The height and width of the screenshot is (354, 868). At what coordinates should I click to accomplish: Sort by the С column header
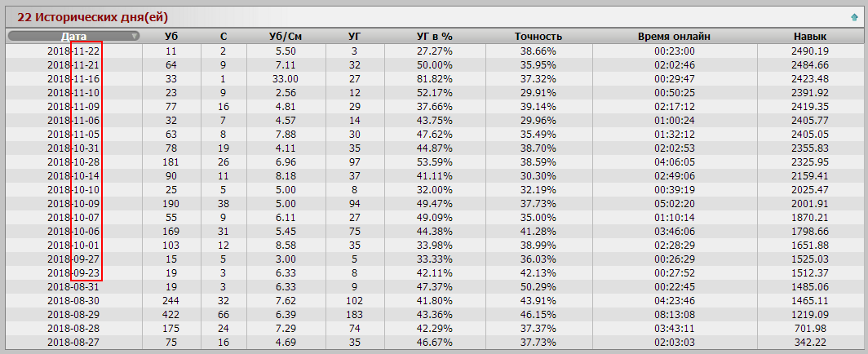click(x=223, y=37)
